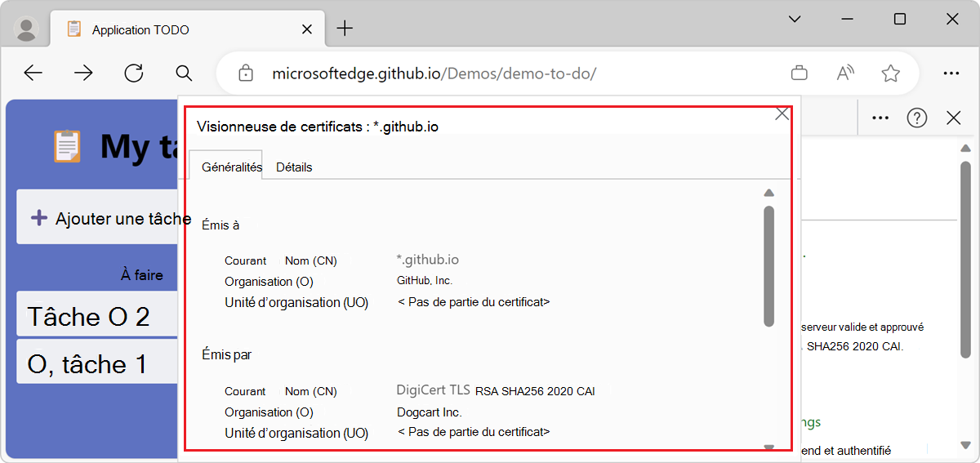Switch to Détails tab
This screenshot has width=980, height=463.
pyautogui.click(x=294, y=167)
